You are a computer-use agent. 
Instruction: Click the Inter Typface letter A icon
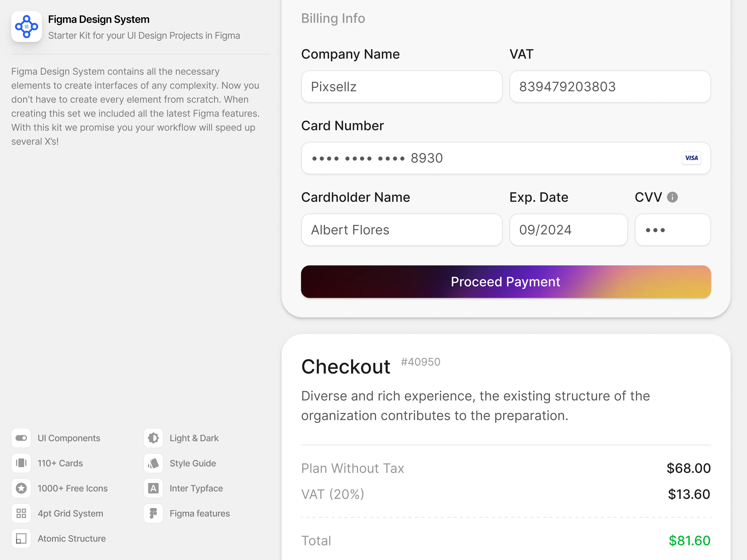(153, 488)
